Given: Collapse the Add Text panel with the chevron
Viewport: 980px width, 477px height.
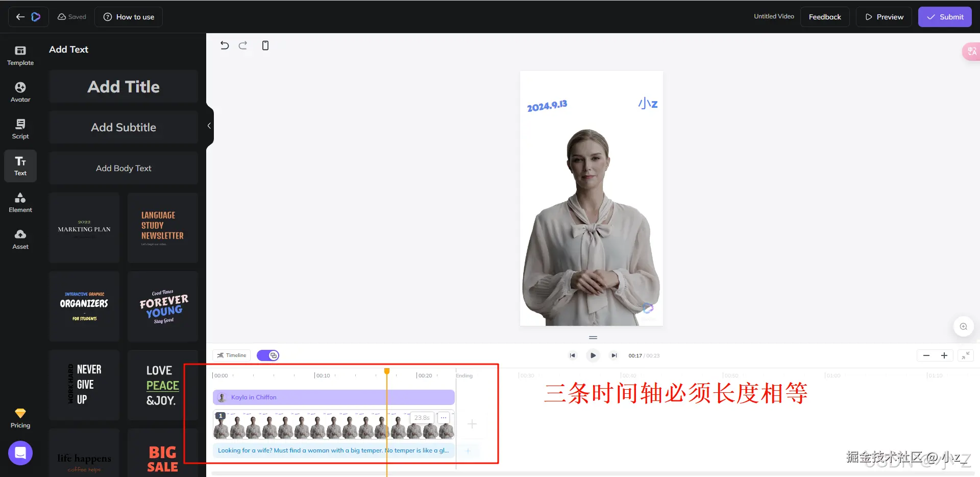Looking at the screenshot, I should 208,125.
